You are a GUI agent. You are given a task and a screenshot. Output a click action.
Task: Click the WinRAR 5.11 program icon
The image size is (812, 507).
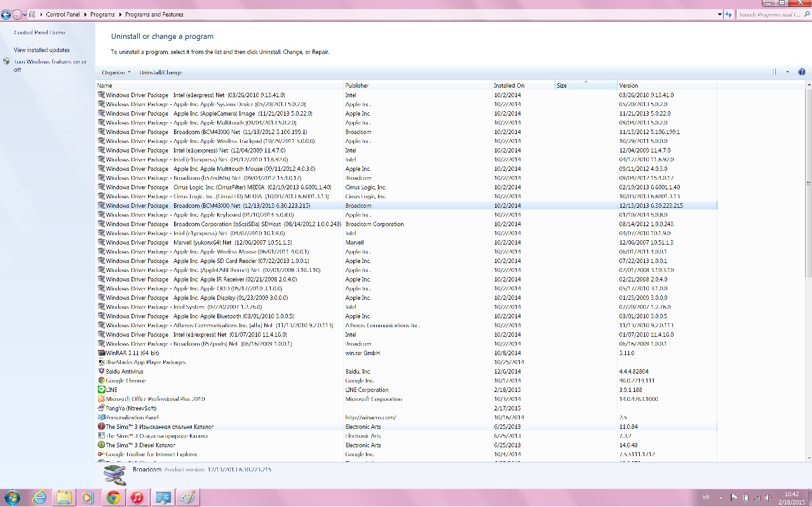101,353
